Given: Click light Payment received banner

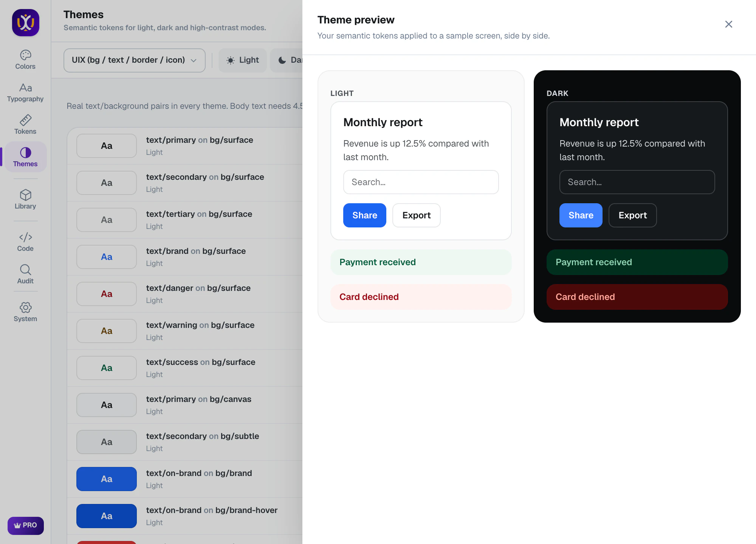Looking at the screenshot, I should pos(421,262).
